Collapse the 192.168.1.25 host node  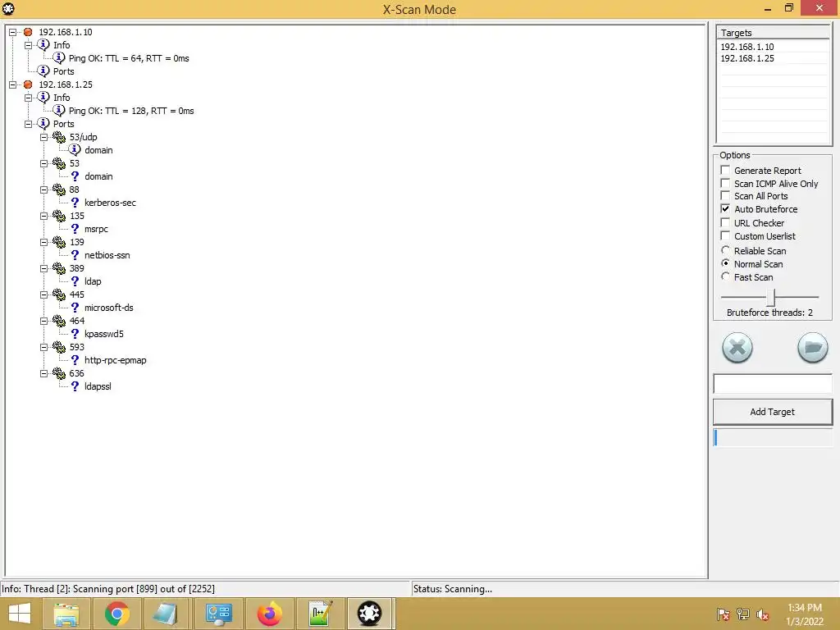tap(13, 84)
